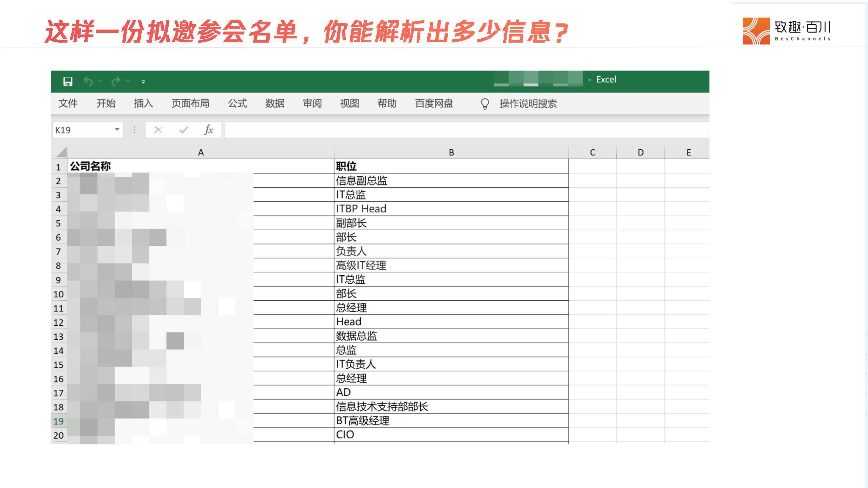
Task: Select column E header
Action: 687,153
